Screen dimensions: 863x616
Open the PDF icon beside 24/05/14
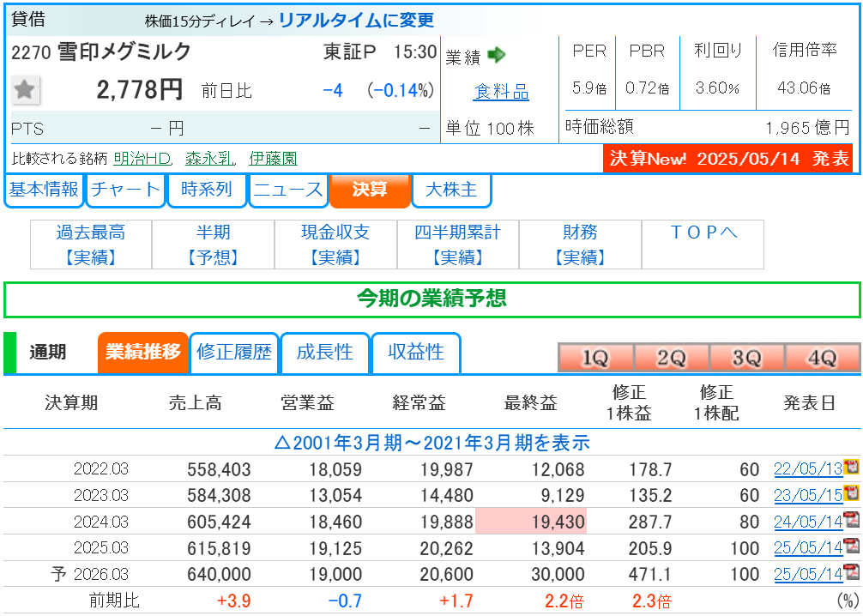pos(852,520)
